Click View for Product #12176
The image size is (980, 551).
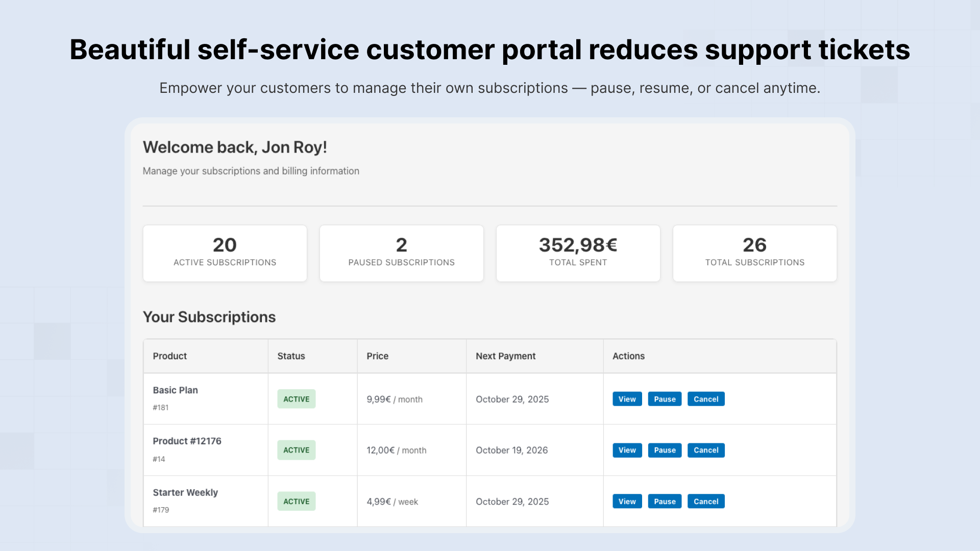click(x=627, y=450)
